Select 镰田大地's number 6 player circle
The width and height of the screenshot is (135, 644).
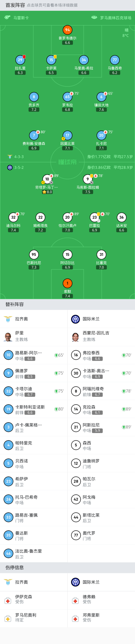coord(101,97)
